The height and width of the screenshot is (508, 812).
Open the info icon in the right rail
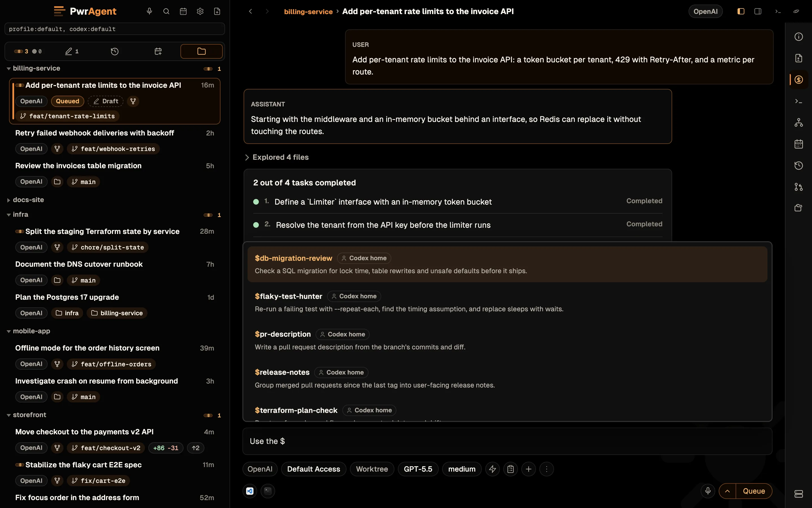(798, 37)
